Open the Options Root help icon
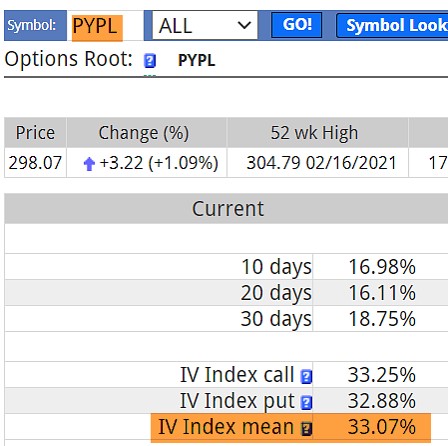 (x=150, y=61)
